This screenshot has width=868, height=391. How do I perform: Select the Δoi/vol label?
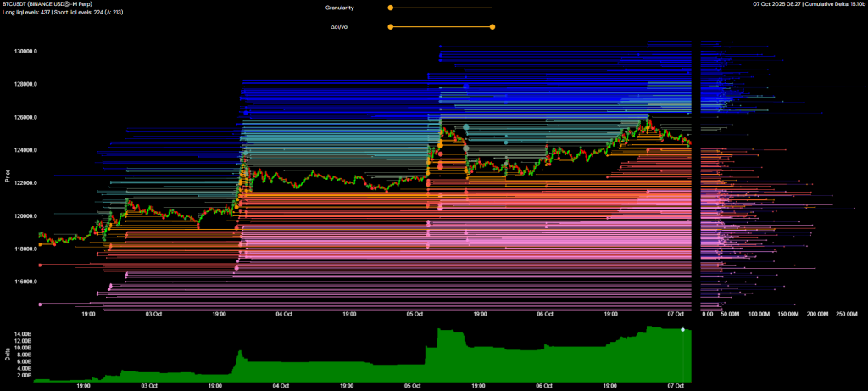click(341, 27)
